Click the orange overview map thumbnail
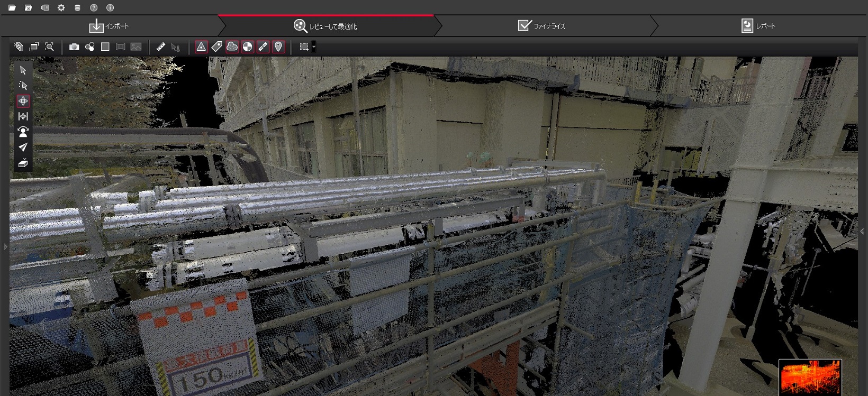The image size is (868, 396). tap(810, 377)
